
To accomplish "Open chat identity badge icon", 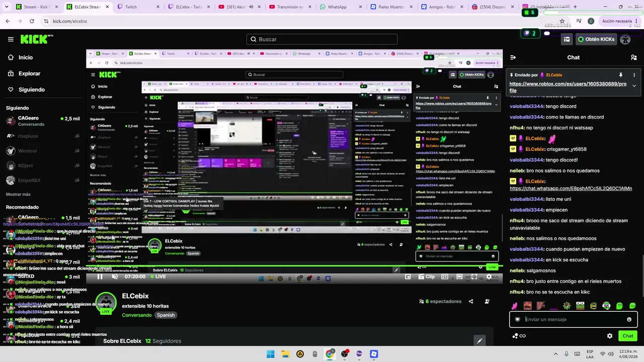I will point(517,319).
